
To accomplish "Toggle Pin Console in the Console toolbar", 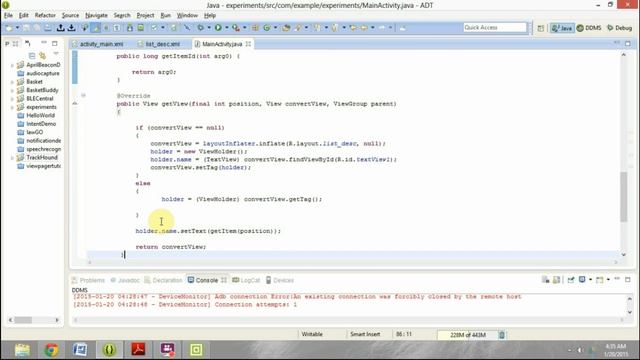I will (x=571, y=280).
